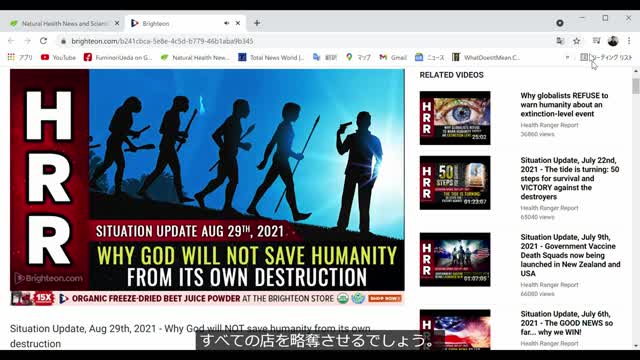This screenshot has width=640, height=360.
Task: Open the news bookmark with calendar icon
Action: pyautogui.click(x=429, y=58)
